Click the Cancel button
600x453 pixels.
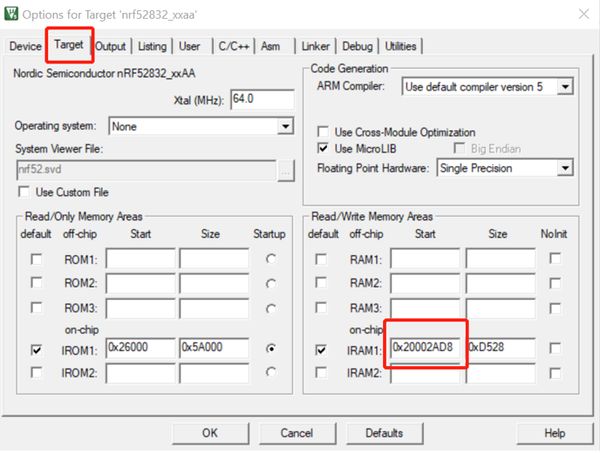[297, 433]
